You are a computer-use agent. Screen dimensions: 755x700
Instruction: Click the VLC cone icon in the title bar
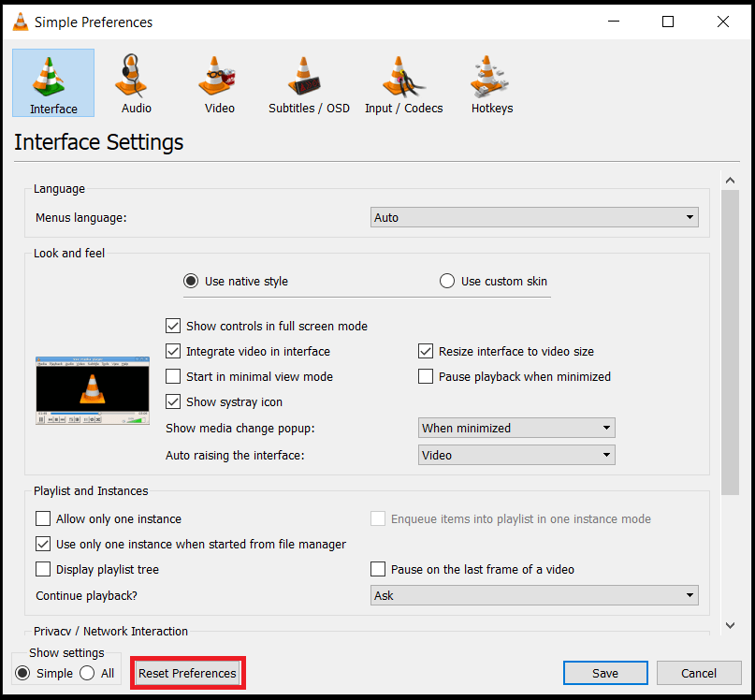[x=20, y=21]
